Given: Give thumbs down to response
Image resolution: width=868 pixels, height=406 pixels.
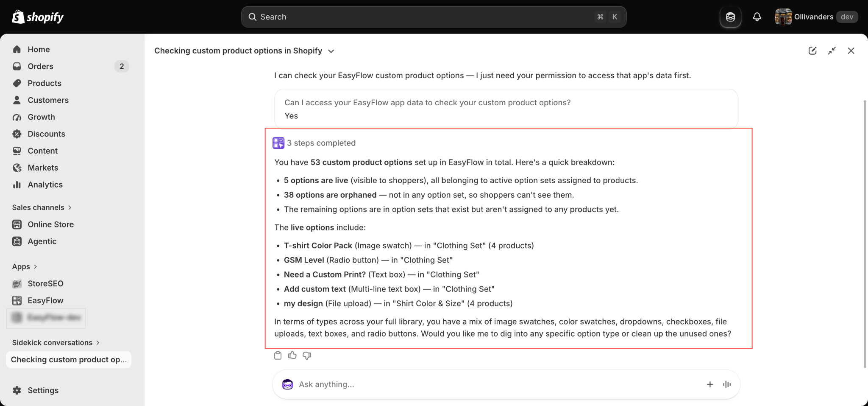Looking at the screenshot, I should click(x=307, y=356).
